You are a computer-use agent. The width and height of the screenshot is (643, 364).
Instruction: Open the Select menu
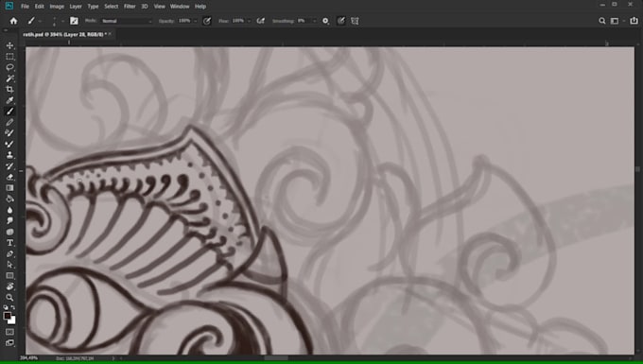point(111,7)
